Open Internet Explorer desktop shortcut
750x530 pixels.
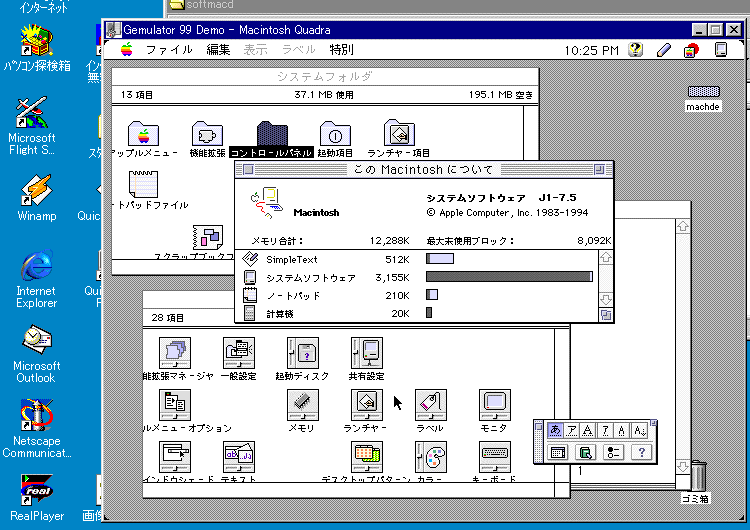(36, 278)
